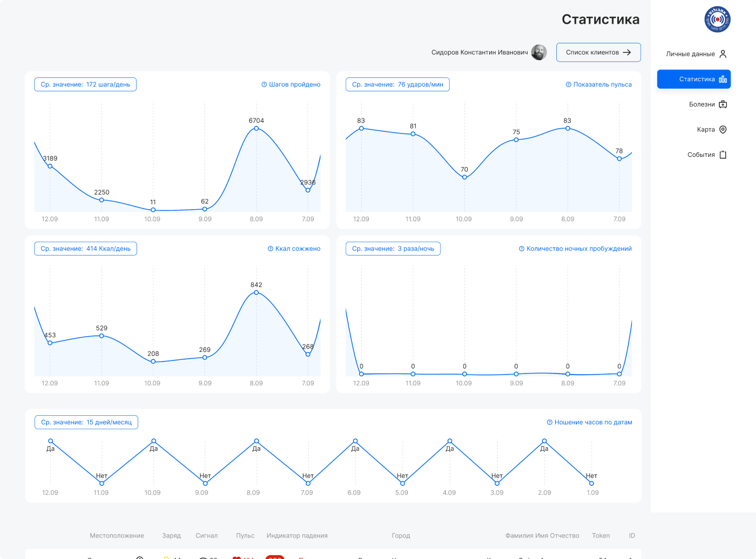The width and height of the screenshot is (756, 559).
Task: Click the 76 ударов/мин average badge
Action: coord(397,85)
